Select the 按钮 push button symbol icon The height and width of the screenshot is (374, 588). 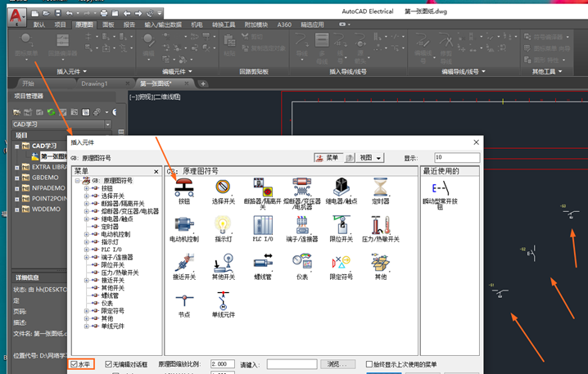[x=184, y=187]
